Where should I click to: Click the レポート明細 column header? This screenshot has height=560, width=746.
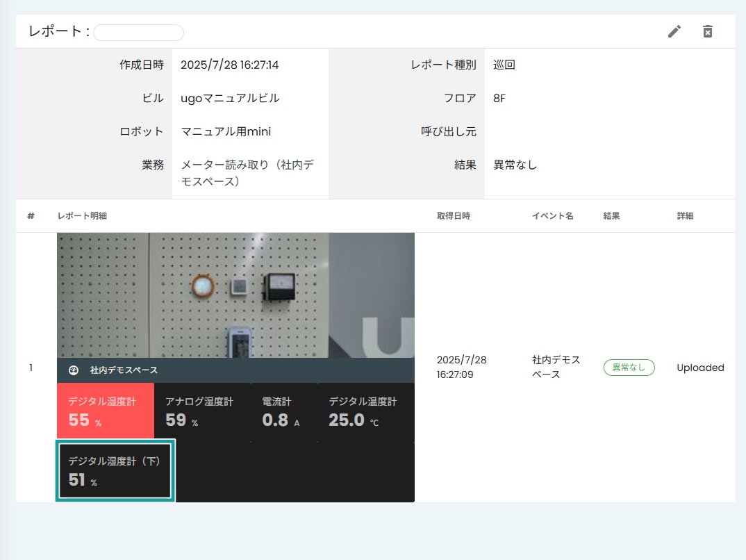[82, 215]
